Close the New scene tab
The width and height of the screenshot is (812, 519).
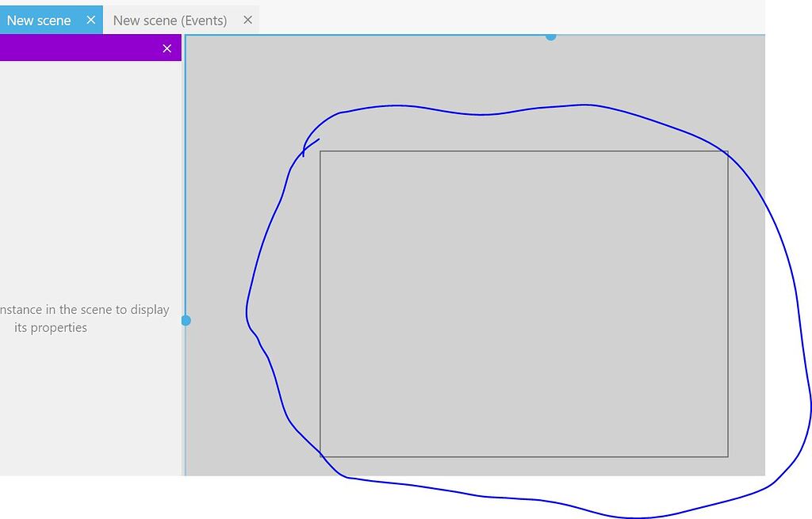tap(90, 20)
